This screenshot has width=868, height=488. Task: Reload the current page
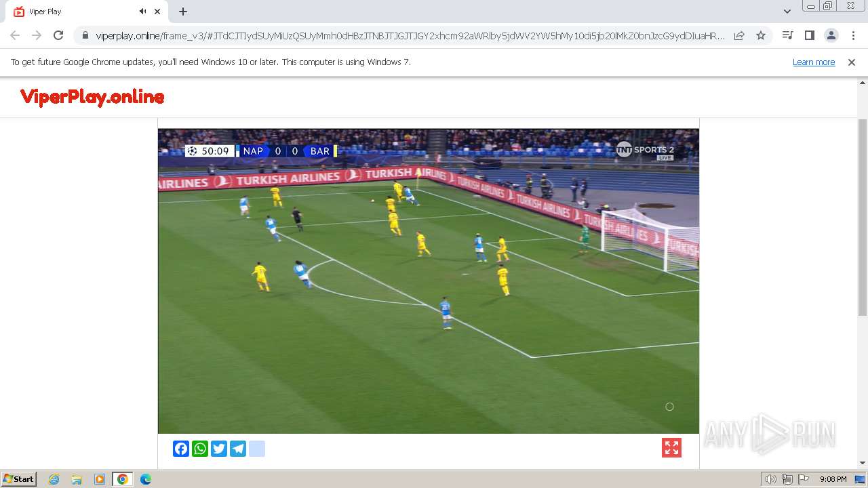(x=58, y=35)
